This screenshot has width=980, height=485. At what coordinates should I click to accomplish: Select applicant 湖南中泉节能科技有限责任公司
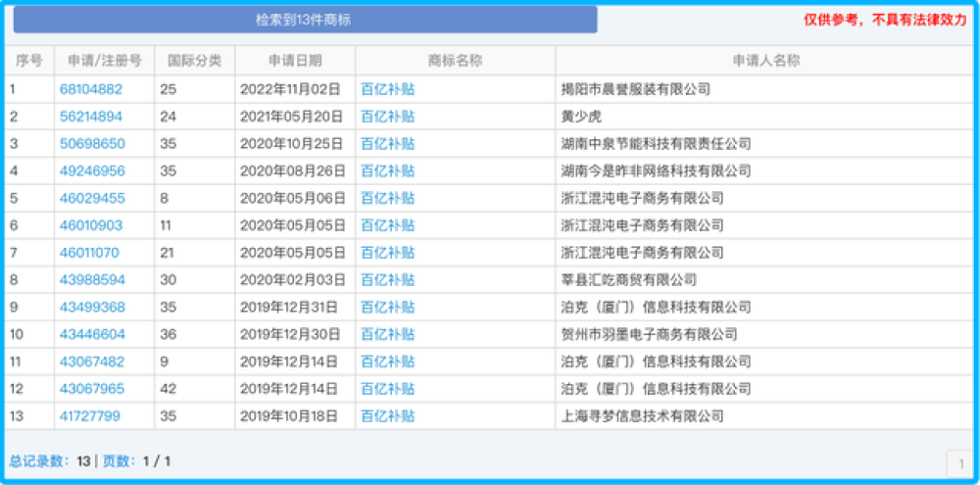point(657,144)
